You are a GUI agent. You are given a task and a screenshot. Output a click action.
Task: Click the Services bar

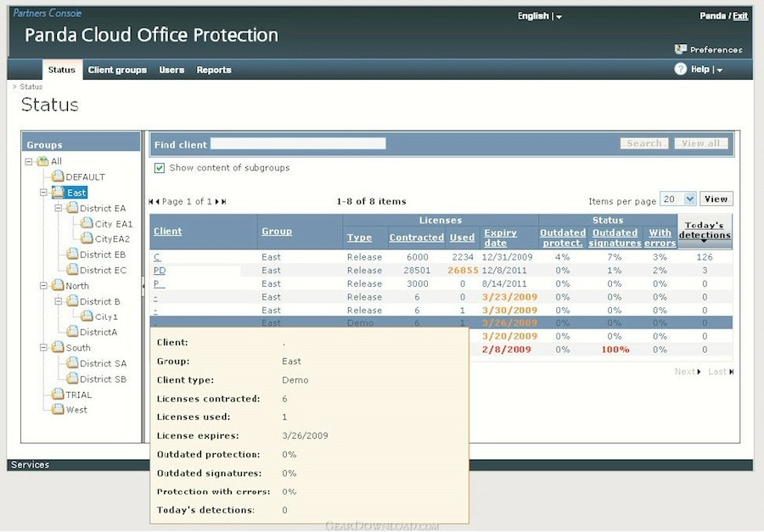click(380, 465)
